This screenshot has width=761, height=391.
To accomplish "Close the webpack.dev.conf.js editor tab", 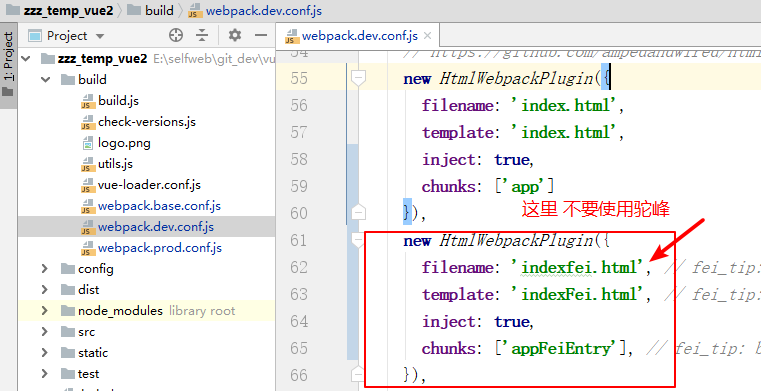I will pyautogui.click(x=428, y=35).
